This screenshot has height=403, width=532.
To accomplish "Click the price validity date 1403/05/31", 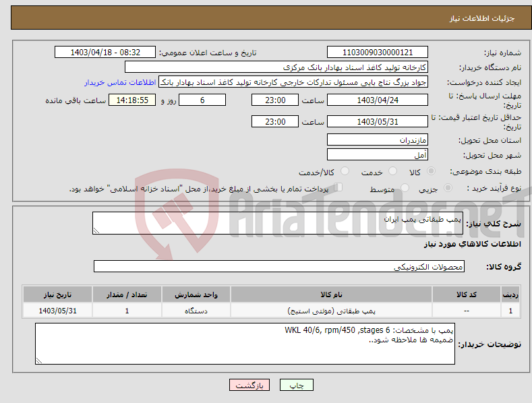I will [378, 121].
